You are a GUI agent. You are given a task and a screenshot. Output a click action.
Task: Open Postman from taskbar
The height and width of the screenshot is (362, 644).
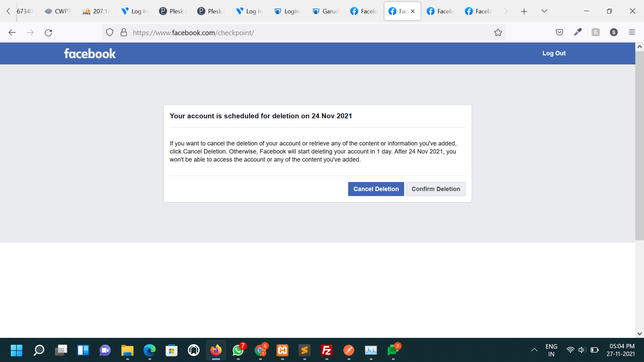pos(349,351)
